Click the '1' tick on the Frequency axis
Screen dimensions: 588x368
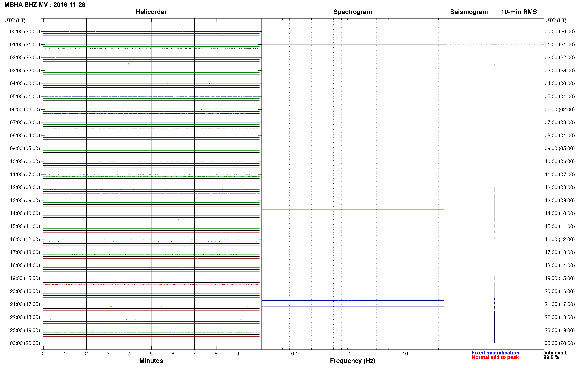(x=350, y=354)
